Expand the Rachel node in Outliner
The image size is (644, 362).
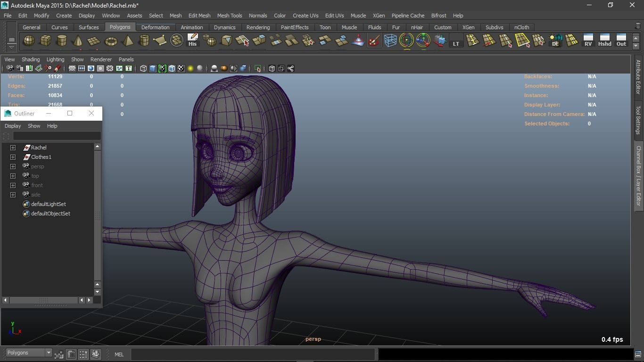point(13,148)
